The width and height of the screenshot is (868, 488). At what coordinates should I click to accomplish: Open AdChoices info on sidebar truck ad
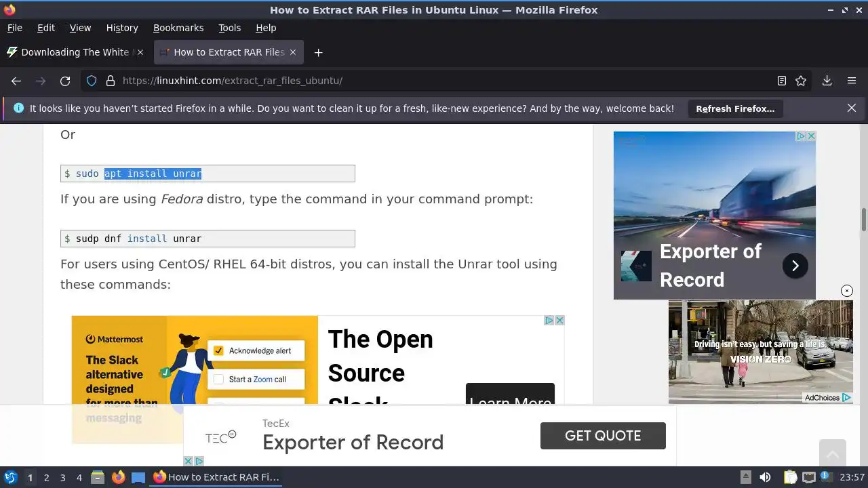click(801, 136)
